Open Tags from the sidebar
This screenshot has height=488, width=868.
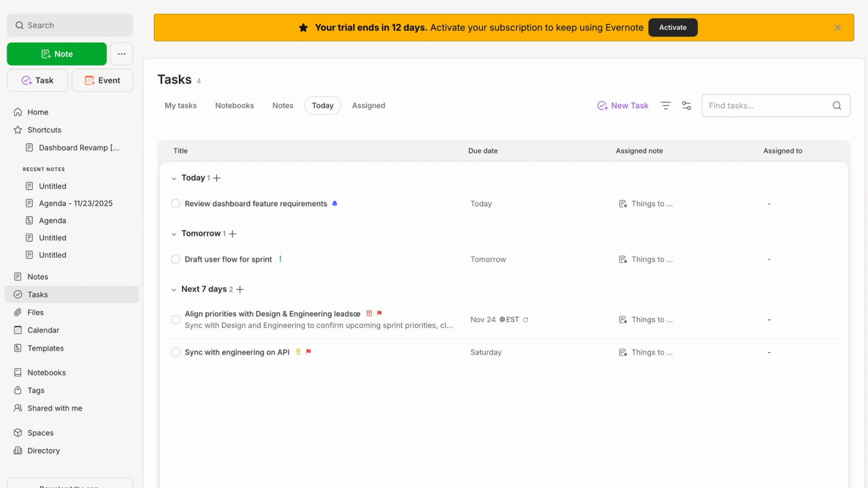(x=36, y=390)
